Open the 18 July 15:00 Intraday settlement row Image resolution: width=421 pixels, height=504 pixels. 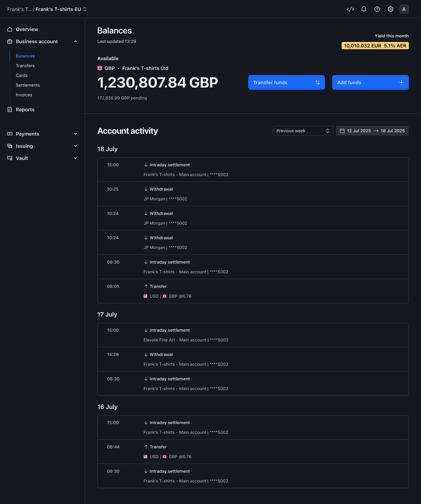click(x=253, y=170)
